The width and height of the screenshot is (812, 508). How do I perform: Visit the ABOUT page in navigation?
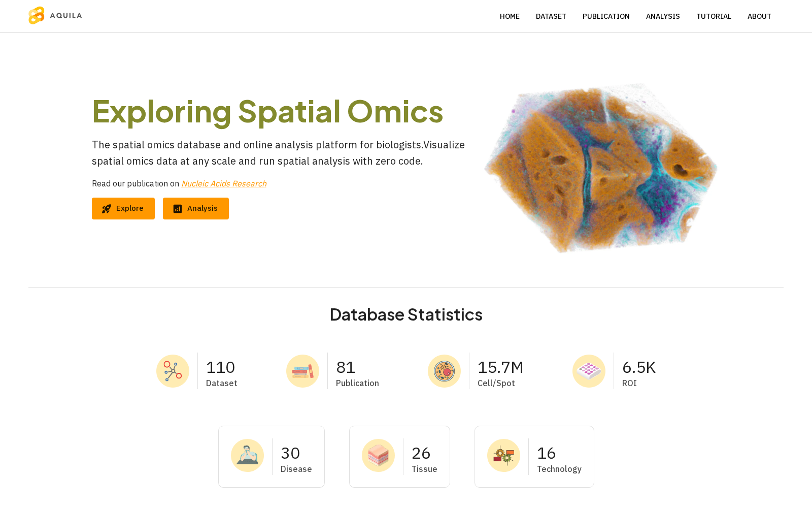(759, 16)
